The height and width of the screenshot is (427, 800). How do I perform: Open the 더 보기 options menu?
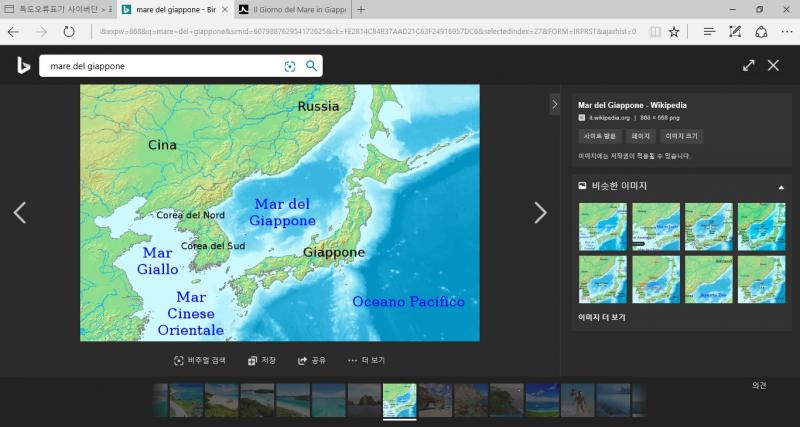click(366, 360)
